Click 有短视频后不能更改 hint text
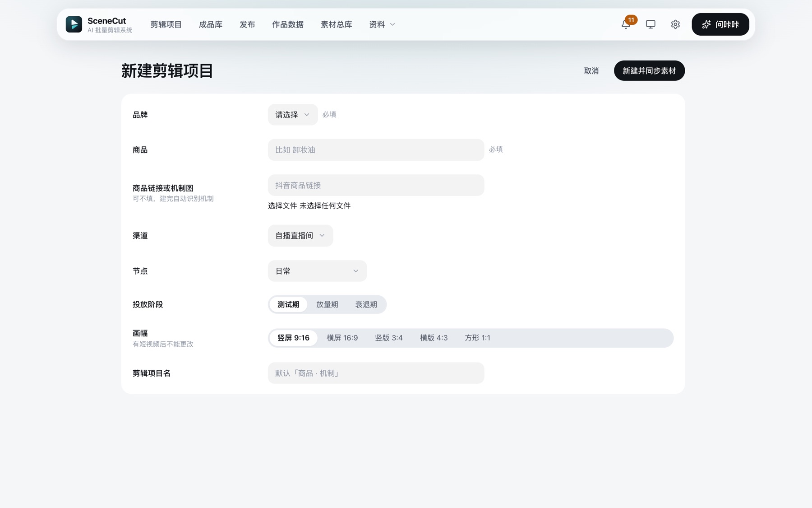 point(163,344)
